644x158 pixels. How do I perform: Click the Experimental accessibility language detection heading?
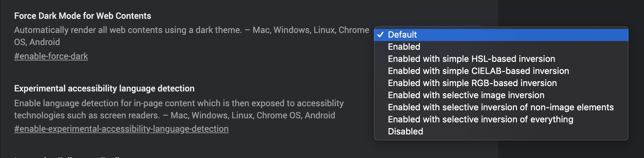(x=104, y=88)
